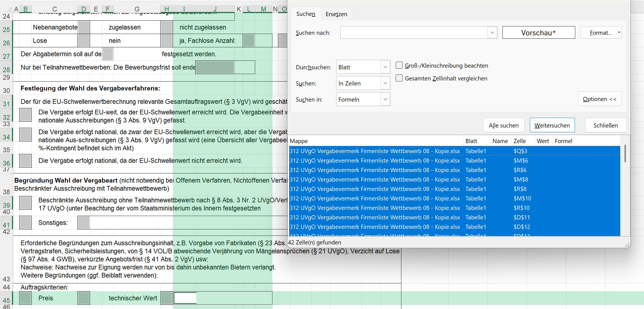Viewport: 644px width, 309px height.
Task: Collapse options with Optionen << button
Action: (599, 99)
